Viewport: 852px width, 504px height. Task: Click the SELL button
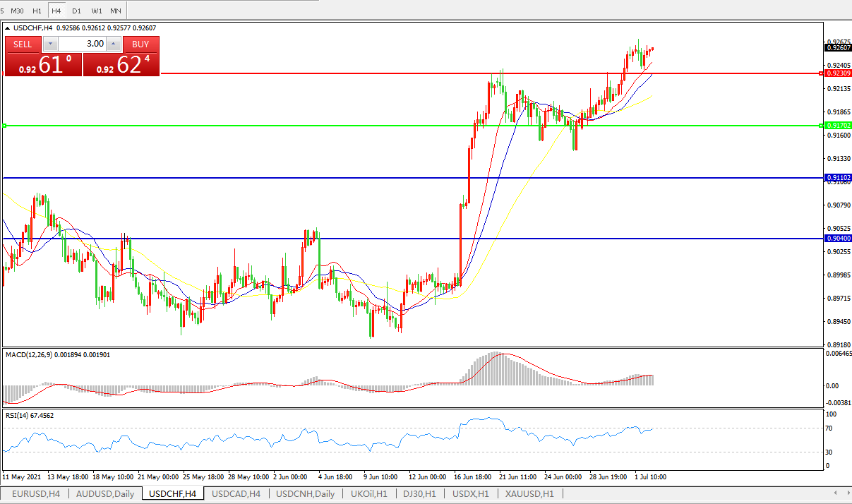click(x=23, y=44)
